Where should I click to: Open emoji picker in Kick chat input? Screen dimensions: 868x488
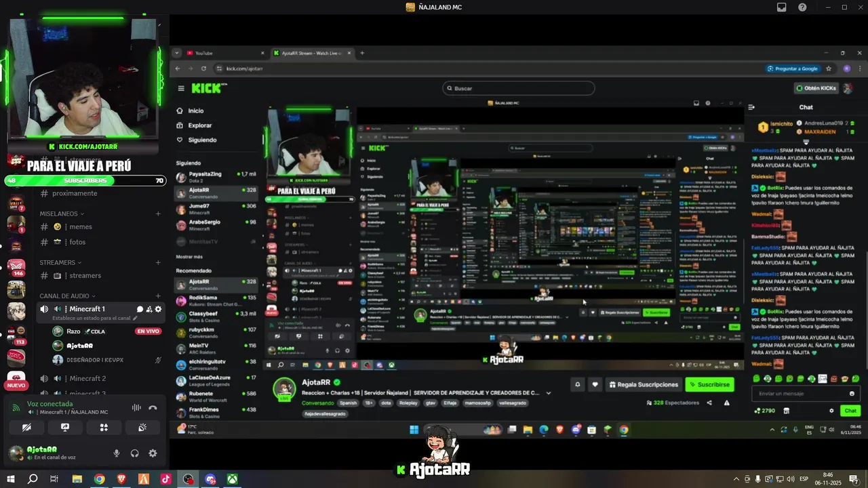tap(852, 394)
